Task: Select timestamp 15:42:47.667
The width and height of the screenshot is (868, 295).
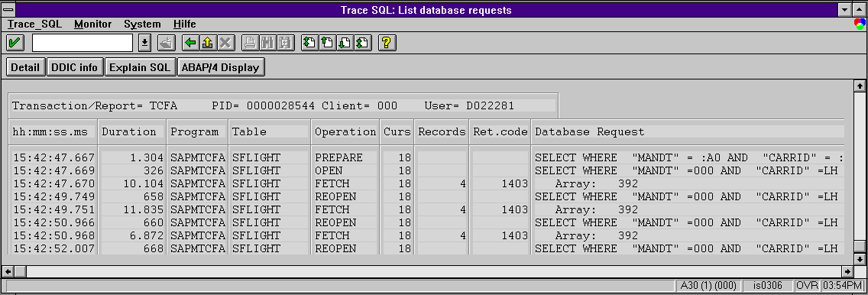Action: click(53, 157)
